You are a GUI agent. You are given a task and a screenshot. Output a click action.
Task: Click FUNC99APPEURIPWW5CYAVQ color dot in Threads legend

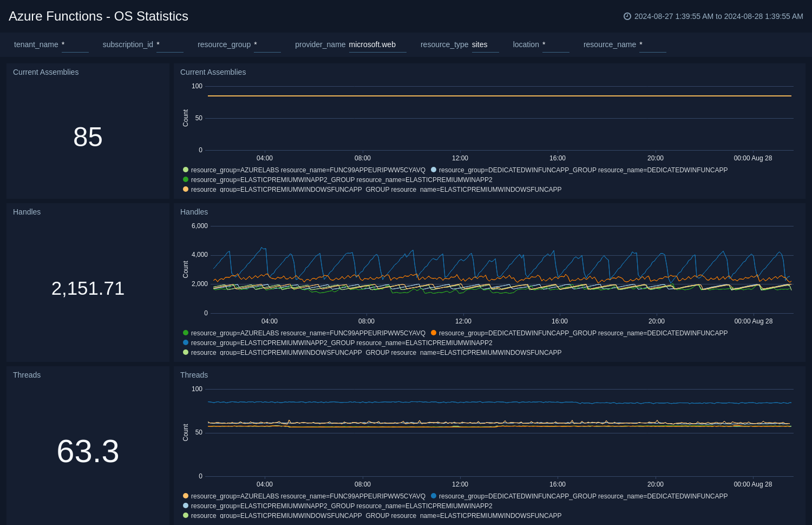click(186, 496)
